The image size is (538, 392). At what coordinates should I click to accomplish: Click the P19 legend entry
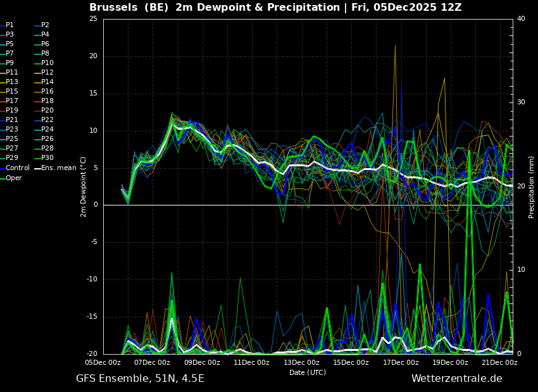12,111
